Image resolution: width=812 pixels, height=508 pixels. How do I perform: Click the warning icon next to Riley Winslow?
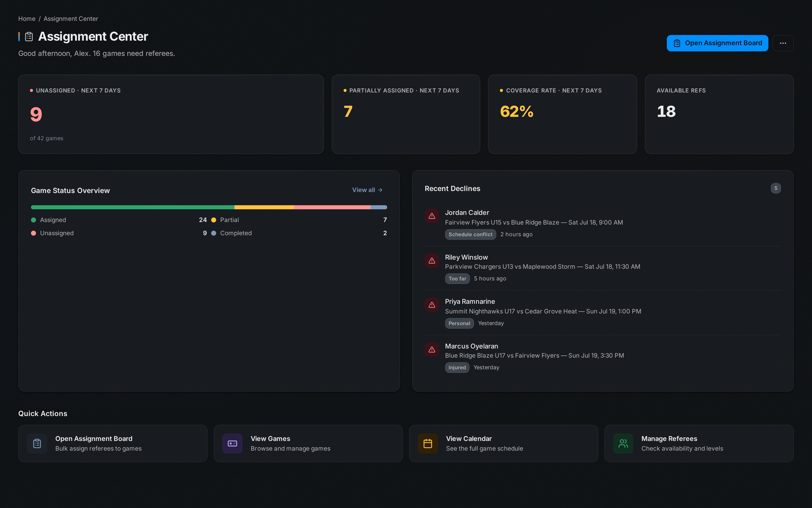(x=432, y=261)
